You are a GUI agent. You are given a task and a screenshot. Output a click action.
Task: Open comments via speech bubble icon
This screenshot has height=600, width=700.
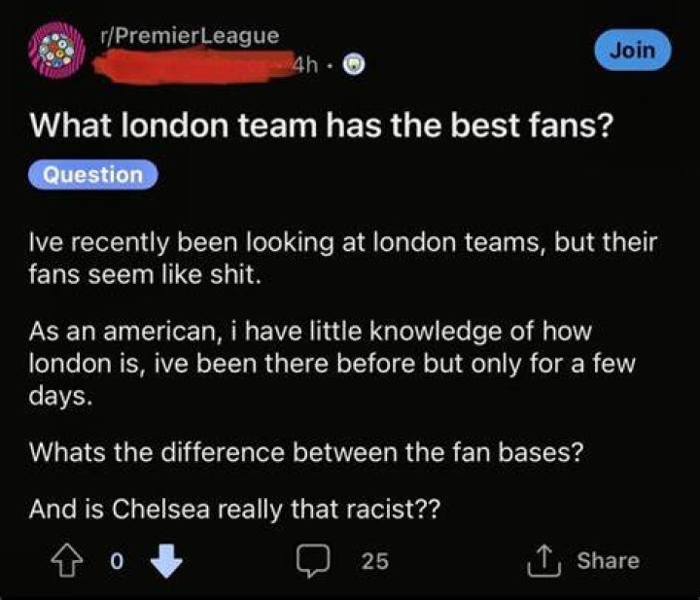313,560
